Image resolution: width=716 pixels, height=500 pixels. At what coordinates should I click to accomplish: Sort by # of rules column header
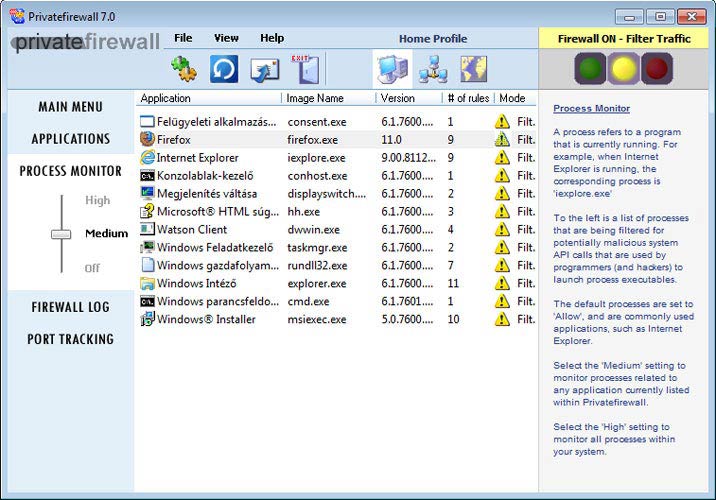tap(469, 98)
